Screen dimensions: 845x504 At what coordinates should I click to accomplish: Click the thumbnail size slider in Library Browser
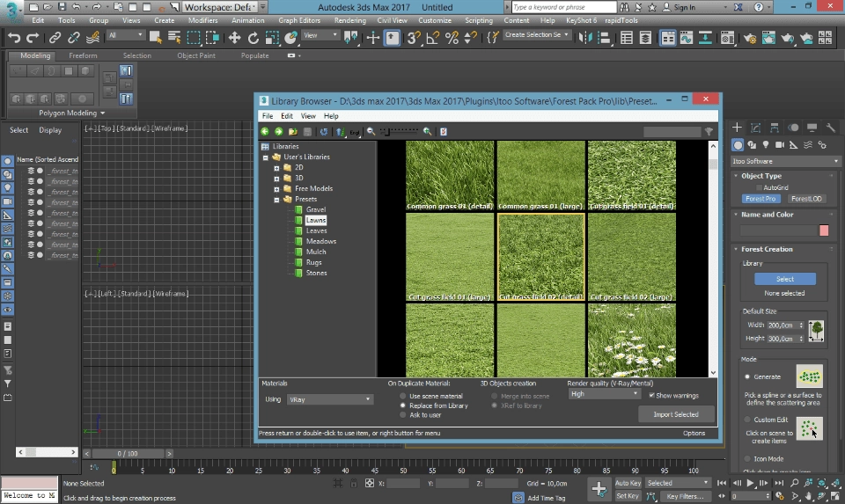(399, 131)
